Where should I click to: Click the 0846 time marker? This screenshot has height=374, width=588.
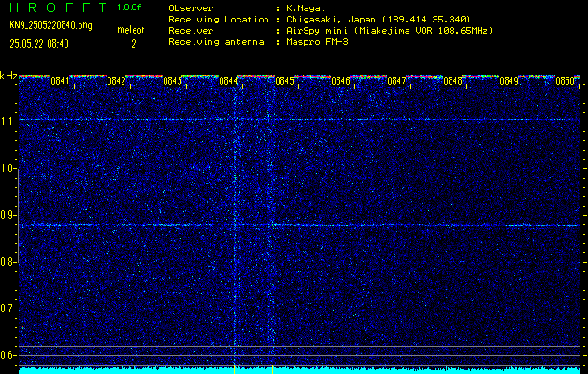(x=340, y=81)
